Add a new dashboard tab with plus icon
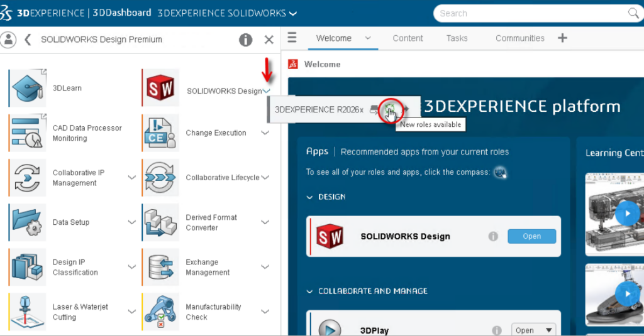This screenshot has height=336, width=644. tap(562, 38)
